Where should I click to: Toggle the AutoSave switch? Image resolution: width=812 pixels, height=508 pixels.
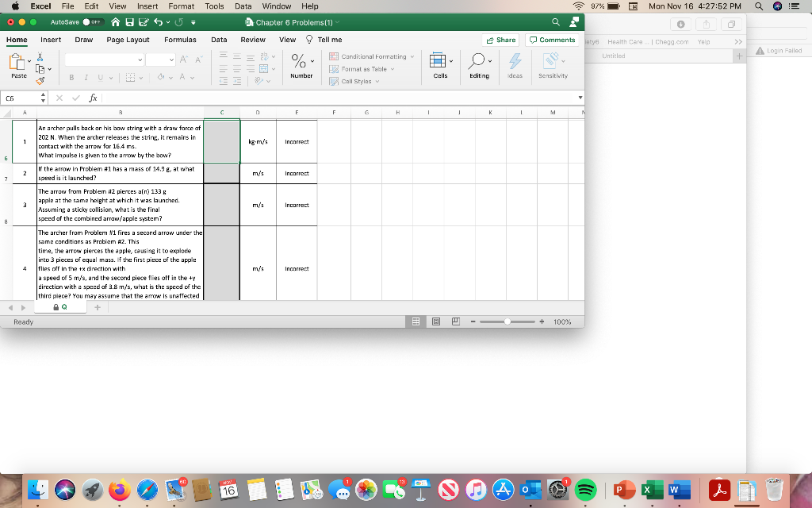click(94, 22)
